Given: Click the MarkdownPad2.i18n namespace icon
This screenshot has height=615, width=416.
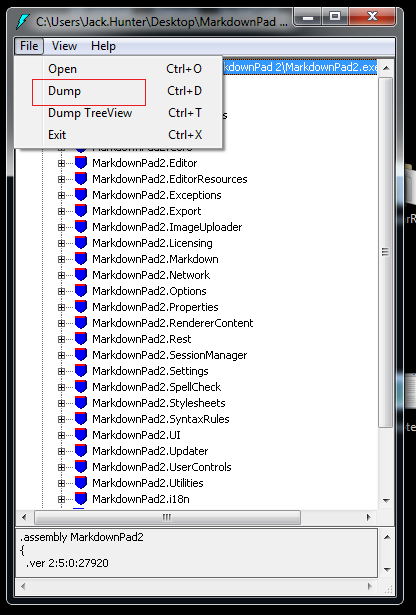Looking at the screenshot, I should tap(81, 499).
